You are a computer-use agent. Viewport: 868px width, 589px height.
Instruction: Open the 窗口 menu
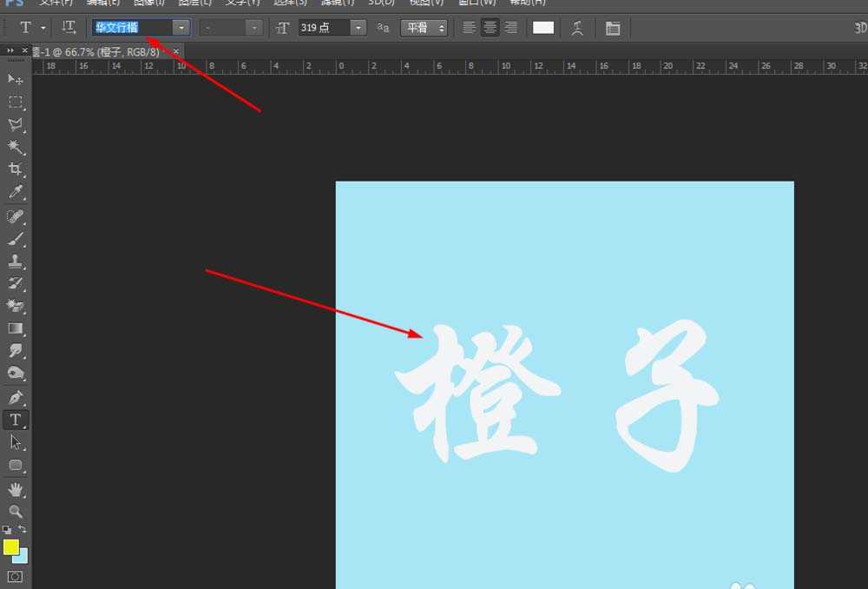[x=477, y=3]
